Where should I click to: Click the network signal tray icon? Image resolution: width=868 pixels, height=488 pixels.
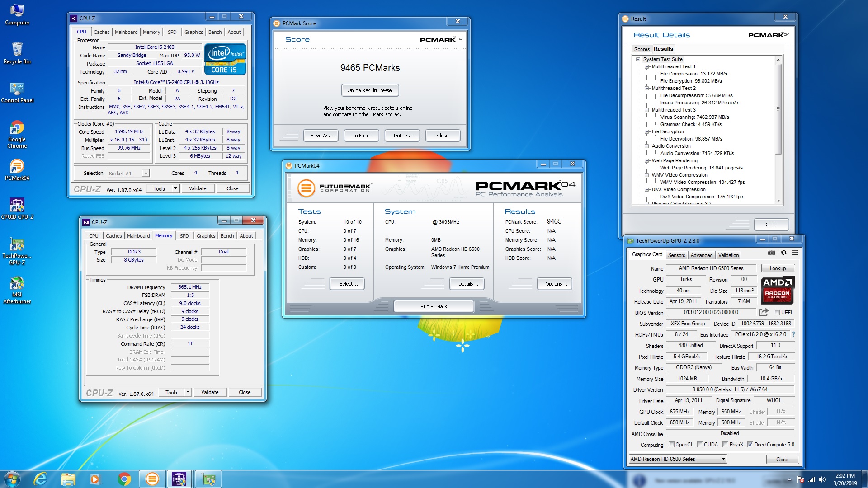coord(811,479)
